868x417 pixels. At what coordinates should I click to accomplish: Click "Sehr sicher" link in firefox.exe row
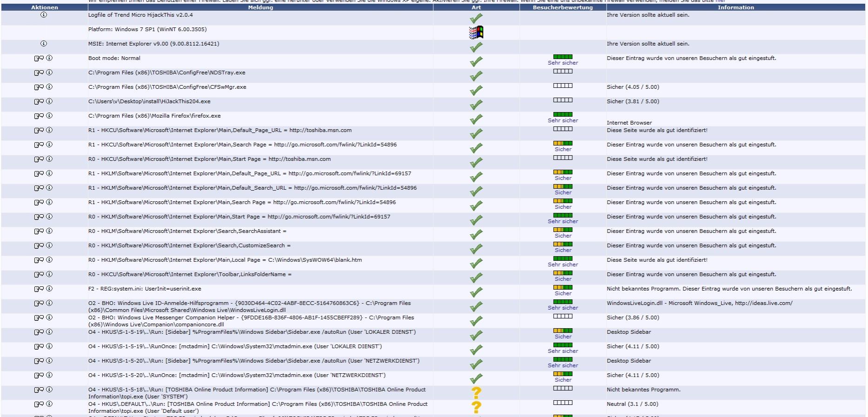[563, 120]
